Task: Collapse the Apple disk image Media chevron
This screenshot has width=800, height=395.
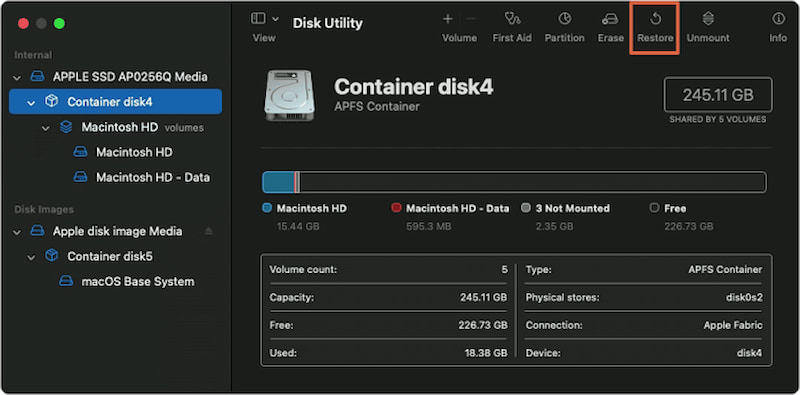Action: tap(17, 232)
